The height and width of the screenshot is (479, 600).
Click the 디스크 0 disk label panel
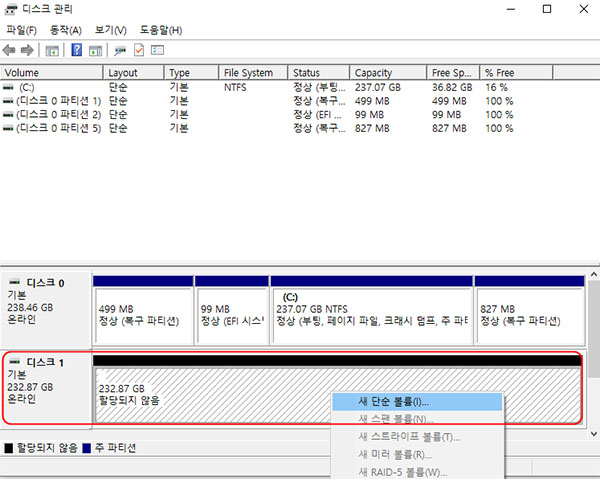click(x=46, y=308)
